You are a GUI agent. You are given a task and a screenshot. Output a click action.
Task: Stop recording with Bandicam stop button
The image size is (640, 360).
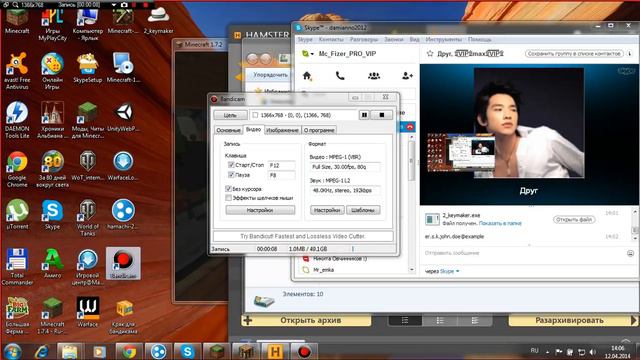pyautogui.click(x=382, y=115)
